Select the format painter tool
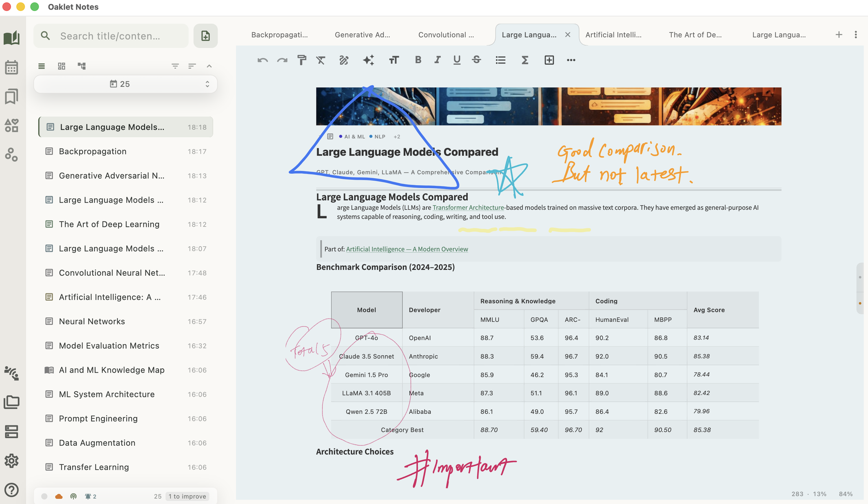Image resolution: width=868 pixels, height=504 pixels. (x=302, y=60)
